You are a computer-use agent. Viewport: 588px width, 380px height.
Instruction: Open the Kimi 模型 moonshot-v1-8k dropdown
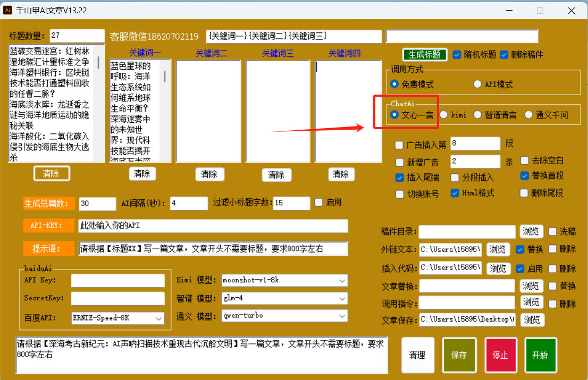pos(341,280)
